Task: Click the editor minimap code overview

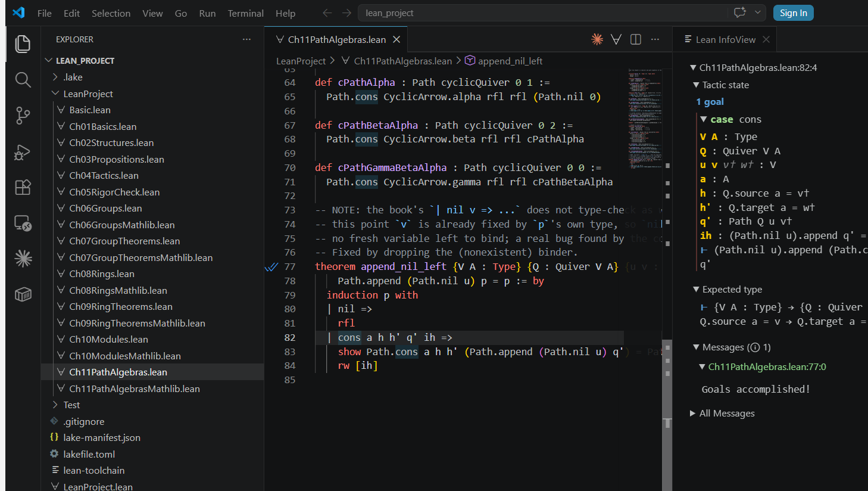Action: (645, 119)
